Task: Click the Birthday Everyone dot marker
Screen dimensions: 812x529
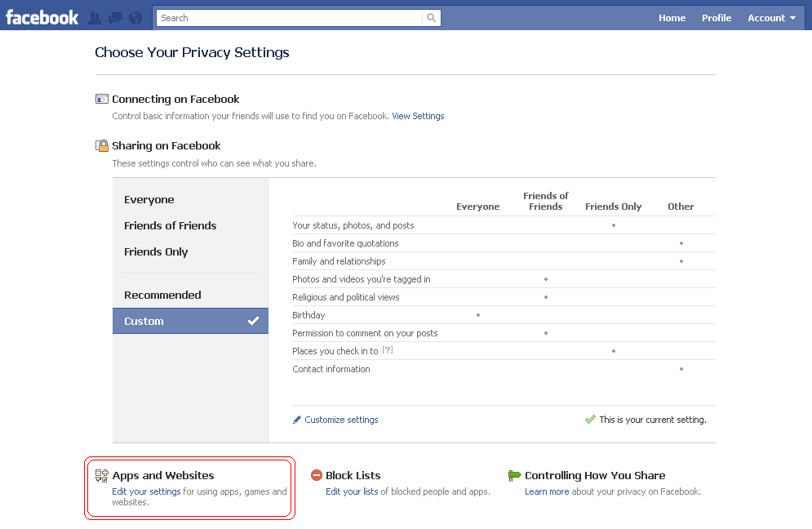Action: [x=478, y=315]
